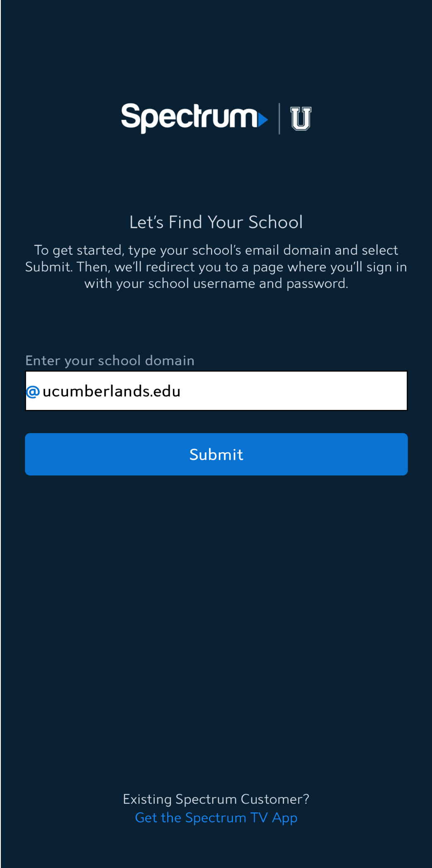Click the ucumberlands.edu text in the field
The height and width of the screenshot is (868, 432).
pos(111,391)
